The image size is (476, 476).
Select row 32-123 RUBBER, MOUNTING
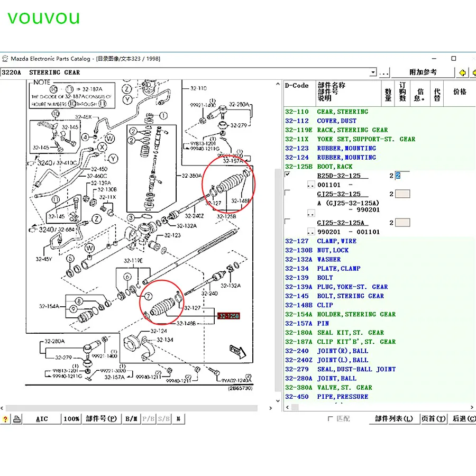(x=379, y=148)
